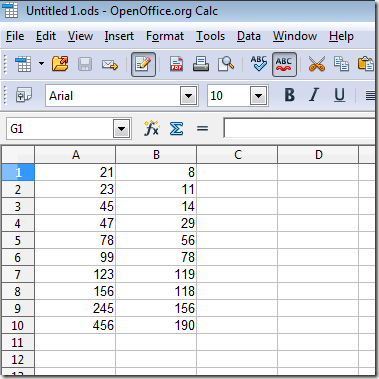379x379 pixels.
Task: Click the Export as PDF icon
Action: [176, 64]
